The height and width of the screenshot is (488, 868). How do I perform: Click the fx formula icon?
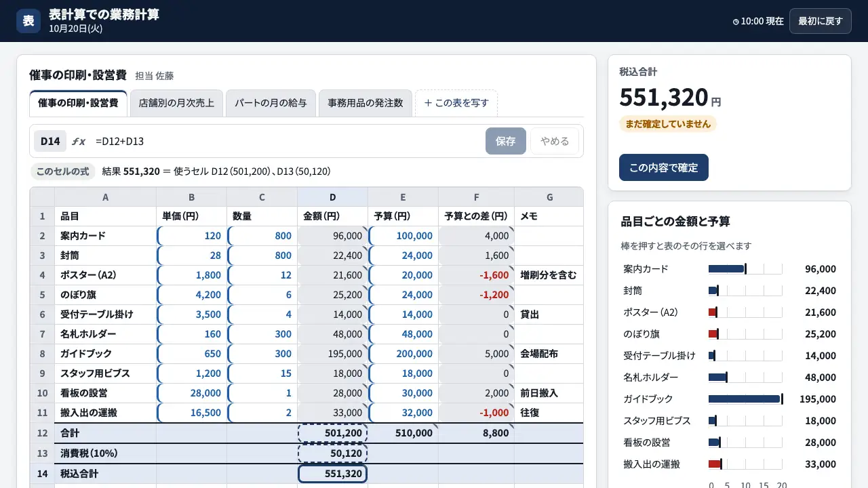tap(79, 141)
